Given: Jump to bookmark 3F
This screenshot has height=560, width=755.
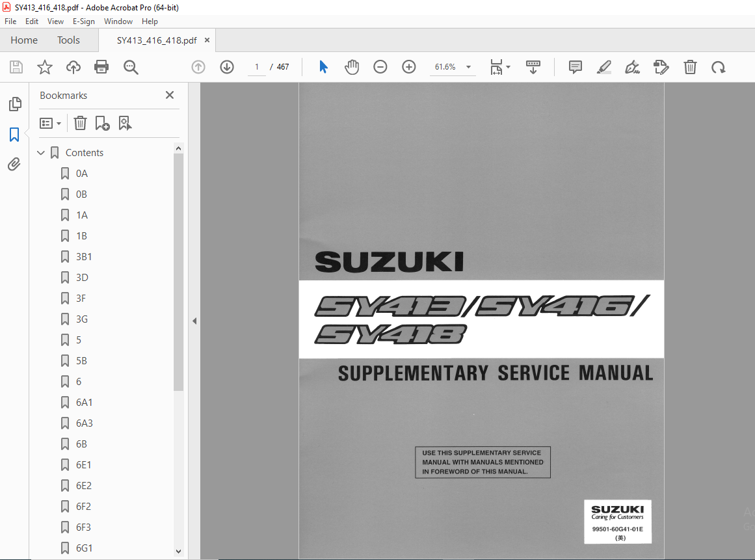Looking at the screenshot, I should (x=81, y=298).
